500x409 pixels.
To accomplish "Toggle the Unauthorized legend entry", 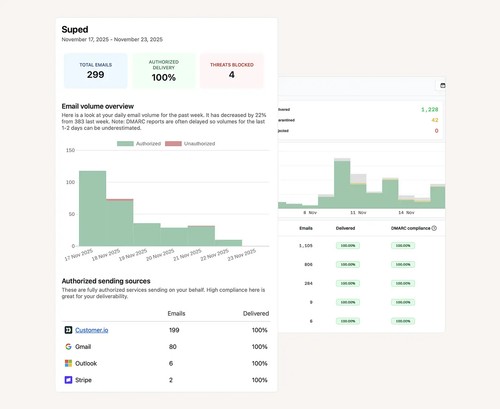I will [x=190, y=144].
